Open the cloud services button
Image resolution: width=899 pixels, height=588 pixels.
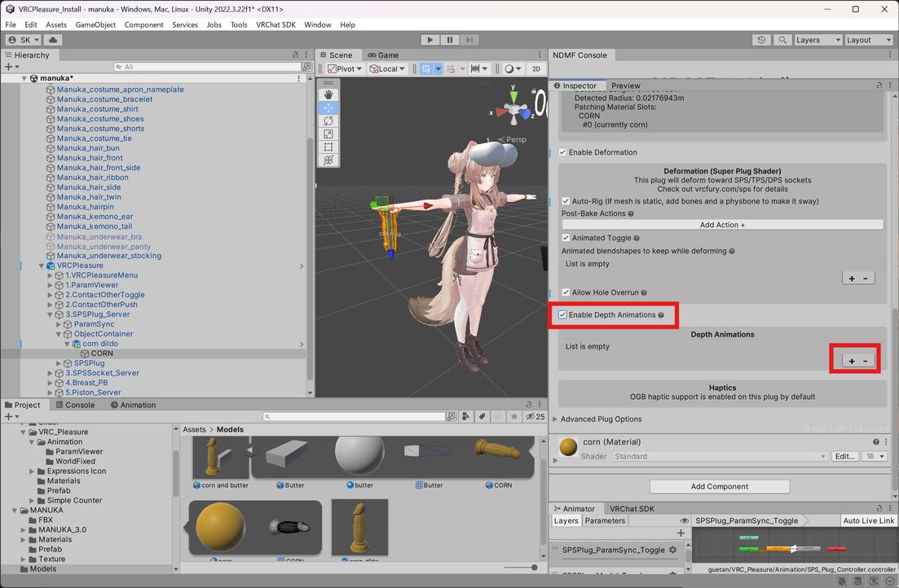[x=53, y=40]
